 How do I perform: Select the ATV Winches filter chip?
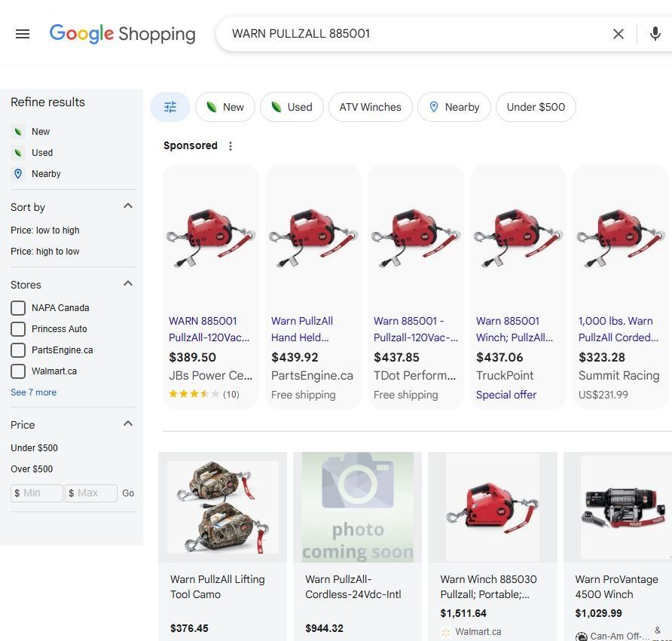(370, 107)
